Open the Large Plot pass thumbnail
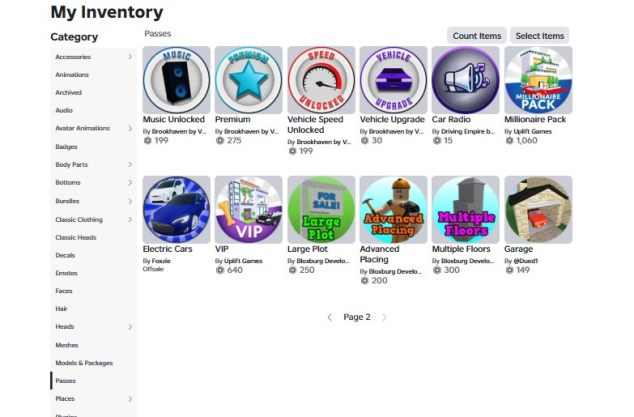This screenshot has height=417, width=634. (321, 210)
